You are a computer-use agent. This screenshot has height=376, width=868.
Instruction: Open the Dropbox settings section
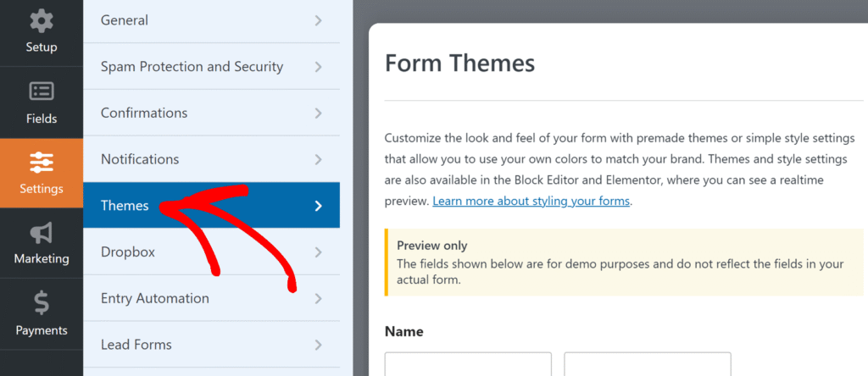pyautogui.click(x=211, y=252)
